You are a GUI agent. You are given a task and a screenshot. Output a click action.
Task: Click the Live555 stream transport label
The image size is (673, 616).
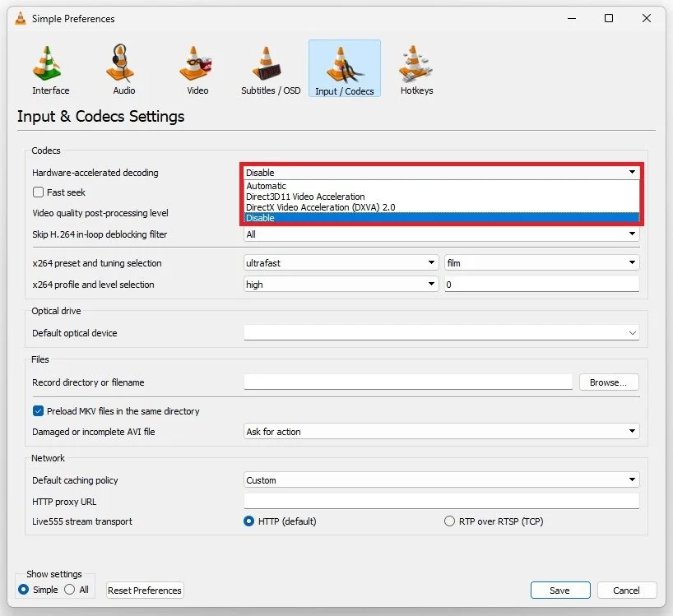pyautogui.click(x=82, y=521)
